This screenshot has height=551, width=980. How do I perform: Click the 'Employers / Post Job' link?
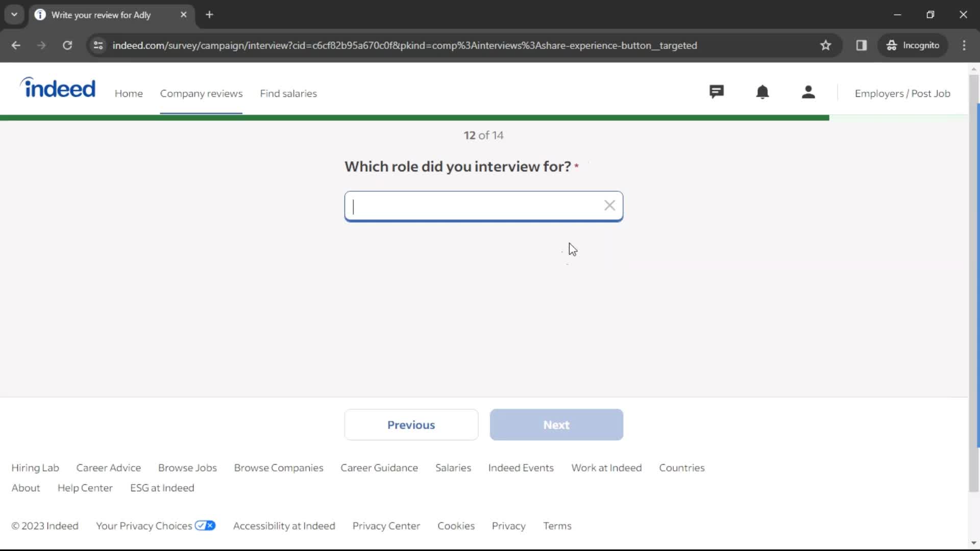click(x=902, y=93)
